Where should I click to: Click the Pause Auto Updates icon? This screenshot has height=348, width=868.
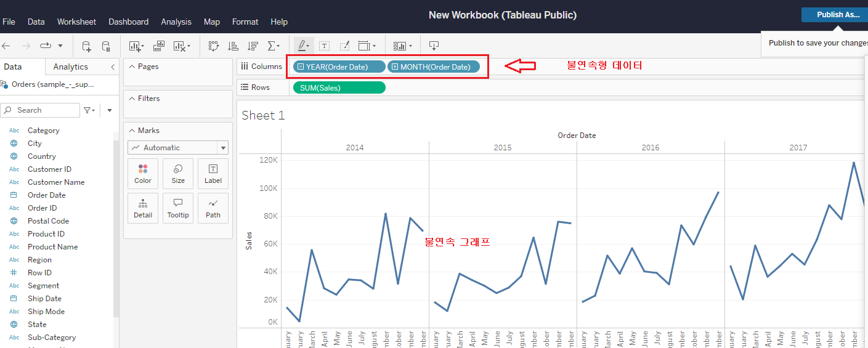[x=106, y=46]
